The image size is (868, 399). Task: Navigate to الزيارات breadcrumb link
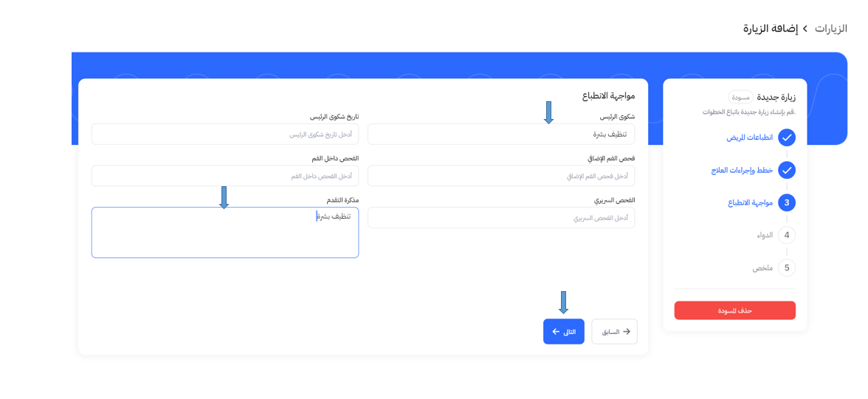point(830,29)
